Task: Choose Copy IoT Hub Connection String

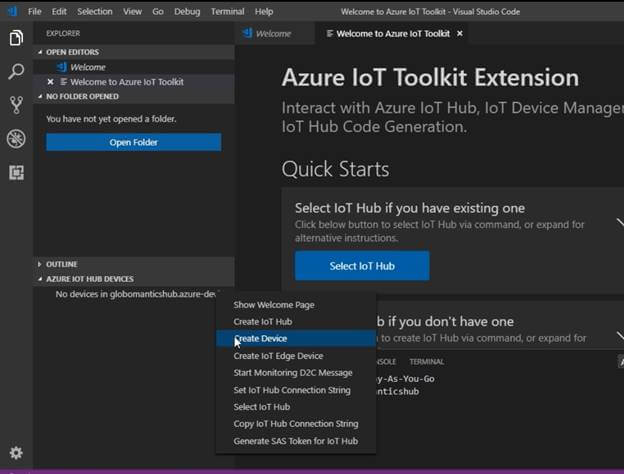Action: click(x=296, y=424)
